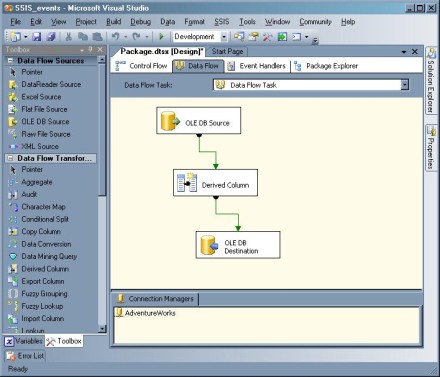Close the Toolbox panel
Screen dimensions: 440x377
click(100, 50)
